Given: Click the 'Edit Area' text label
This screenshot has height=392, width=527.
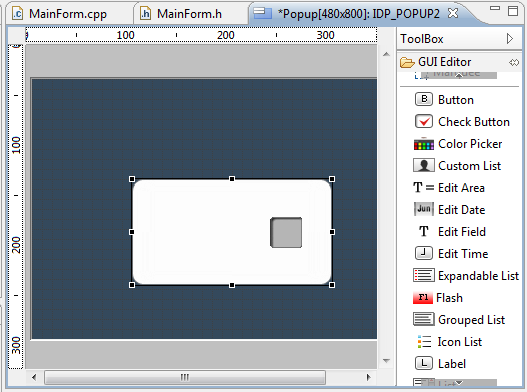Looking at the screenshot, I should (461, 188).
